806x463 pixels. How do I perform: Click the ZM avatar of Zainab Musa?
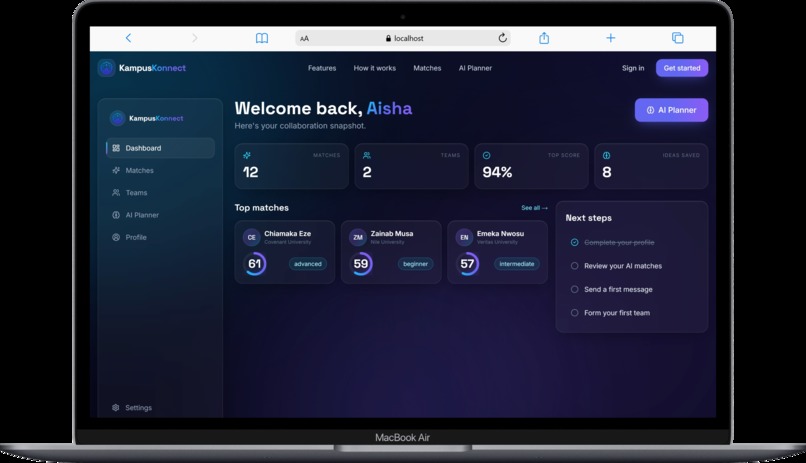tap(358, 237)
